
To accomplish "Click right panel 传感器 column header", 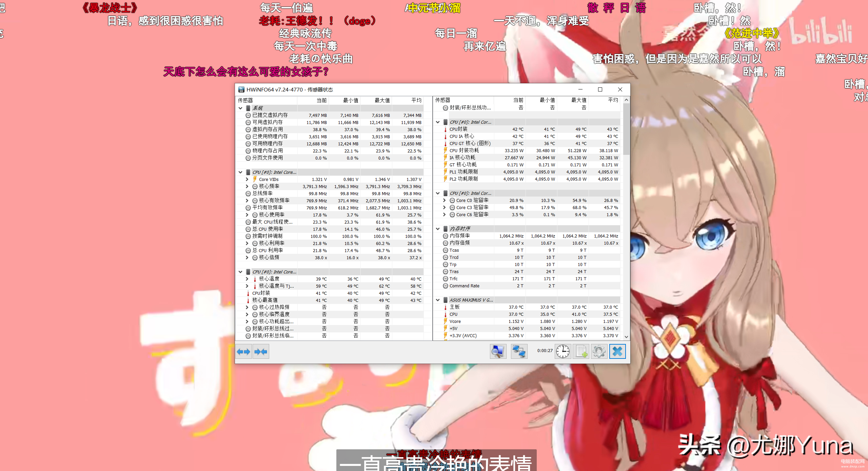I will tap(463, 100).
